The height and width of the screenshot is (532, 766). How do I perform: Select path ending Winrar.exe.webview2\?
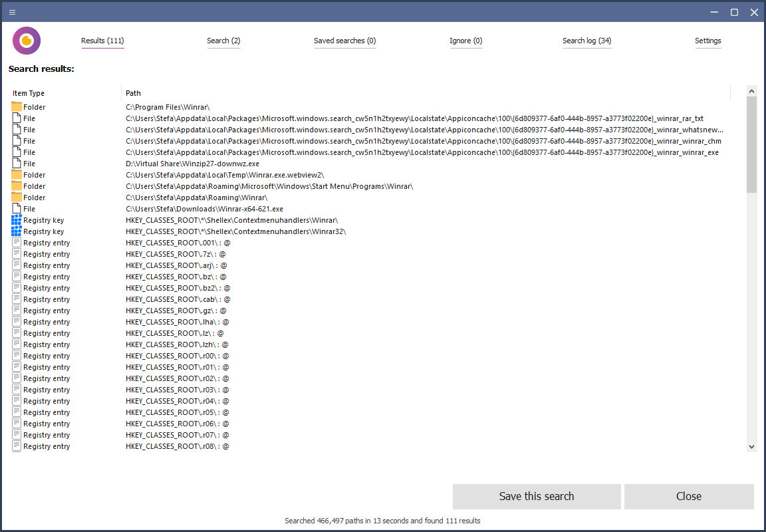pos(225,175)
